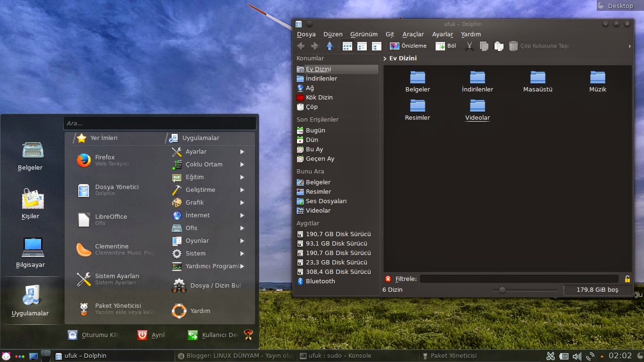This screenshot has width=644, height=362.
Task: Enable the Önizleme preview mode in Dolphin
Action: [x=408, y=46]
